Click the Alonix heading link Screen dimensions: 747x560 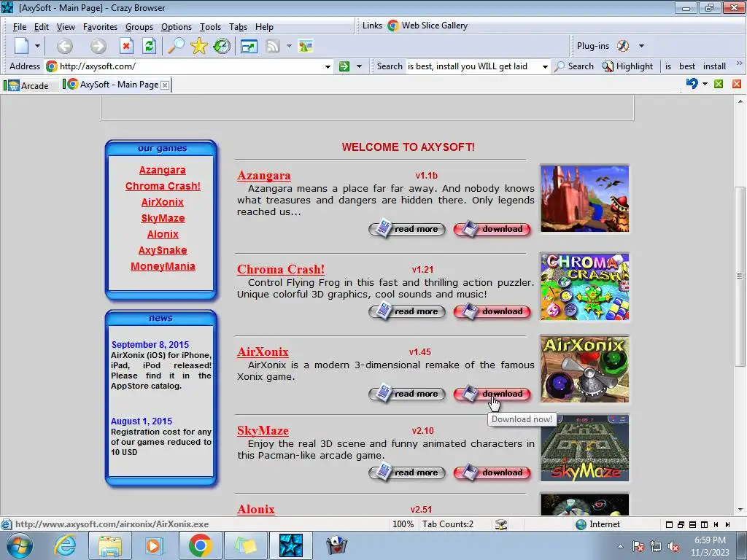tap(256, 509)
